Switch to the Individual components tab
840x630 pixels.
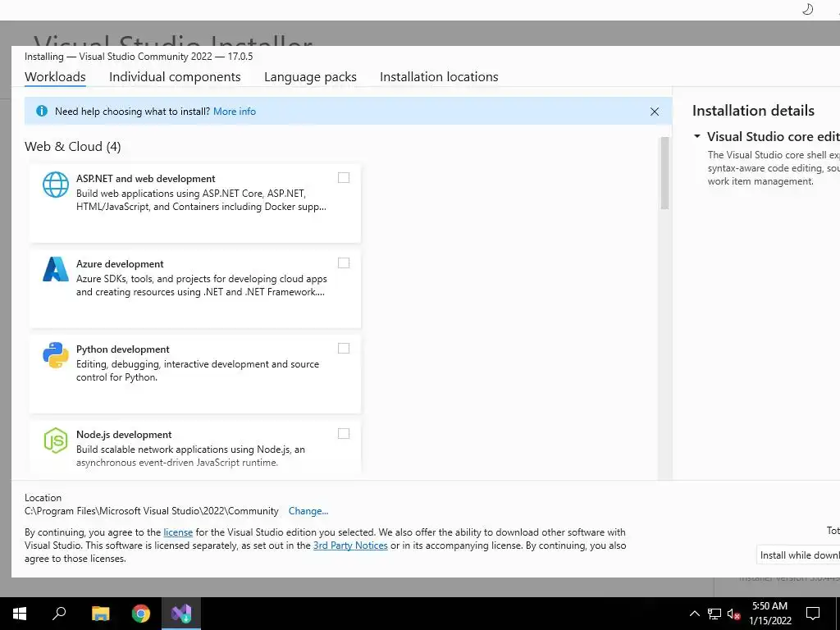click(x=175, y=76)
